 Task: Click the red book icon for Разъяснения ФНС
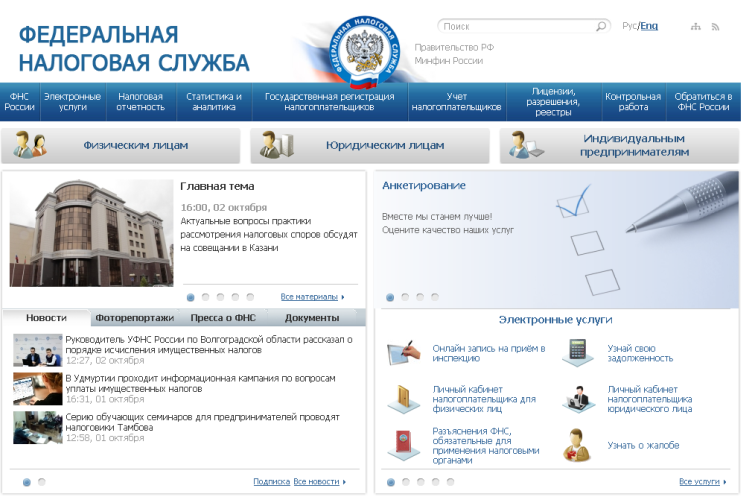tap(404, 445)
